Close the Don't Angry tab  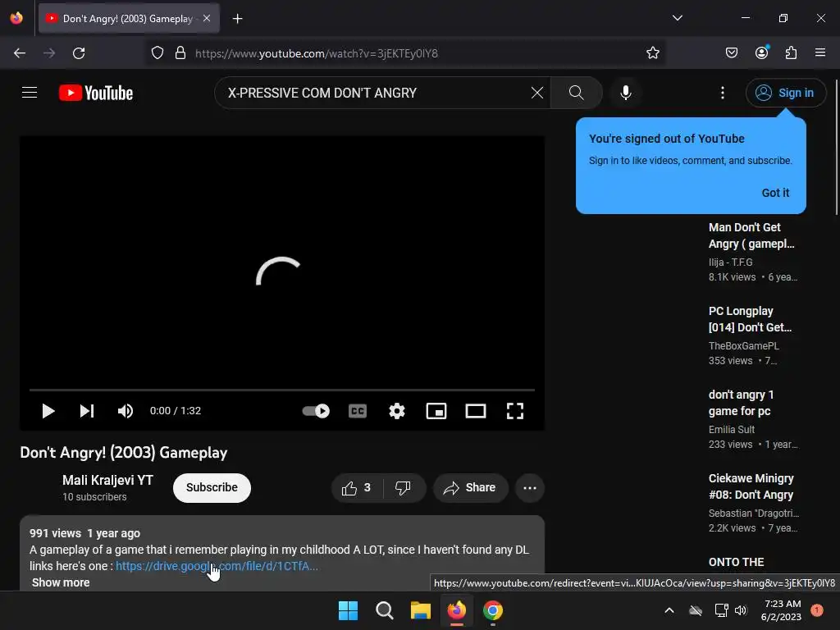(x=207, y=18)
